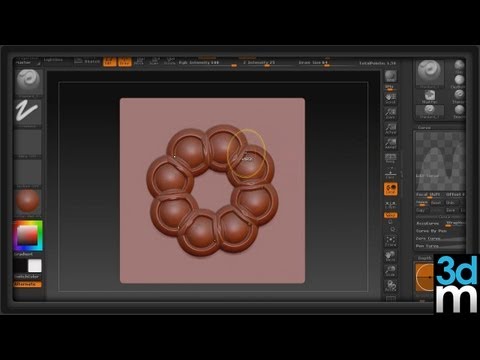This screenshot has height=360, width=480.
Task: Adjust the Noise slider in Curve panel
Action: click(422, 202)
